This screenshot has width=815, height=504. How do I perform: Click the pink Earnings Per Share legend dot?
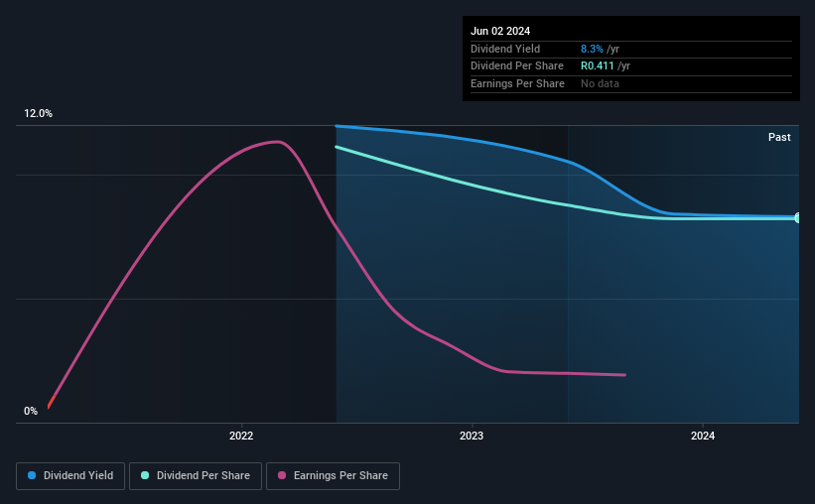(x=282, y=475)
